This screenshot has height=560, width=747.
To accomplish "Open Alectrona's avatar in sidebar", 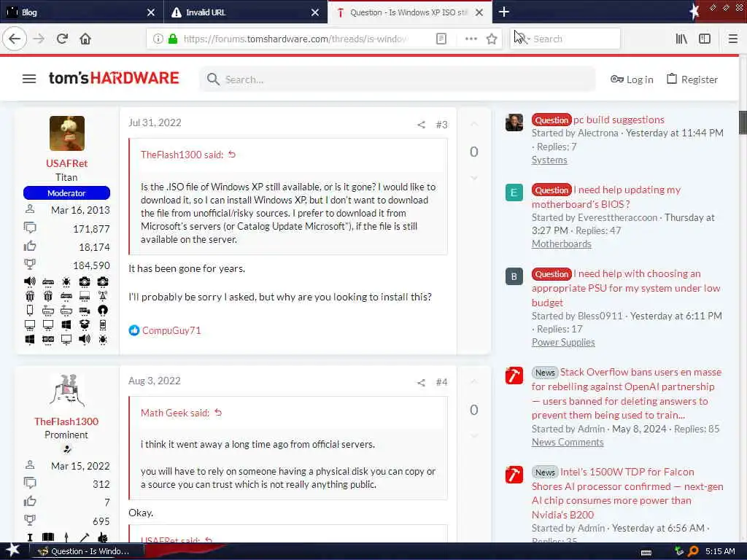I will [x=514, y=122].
